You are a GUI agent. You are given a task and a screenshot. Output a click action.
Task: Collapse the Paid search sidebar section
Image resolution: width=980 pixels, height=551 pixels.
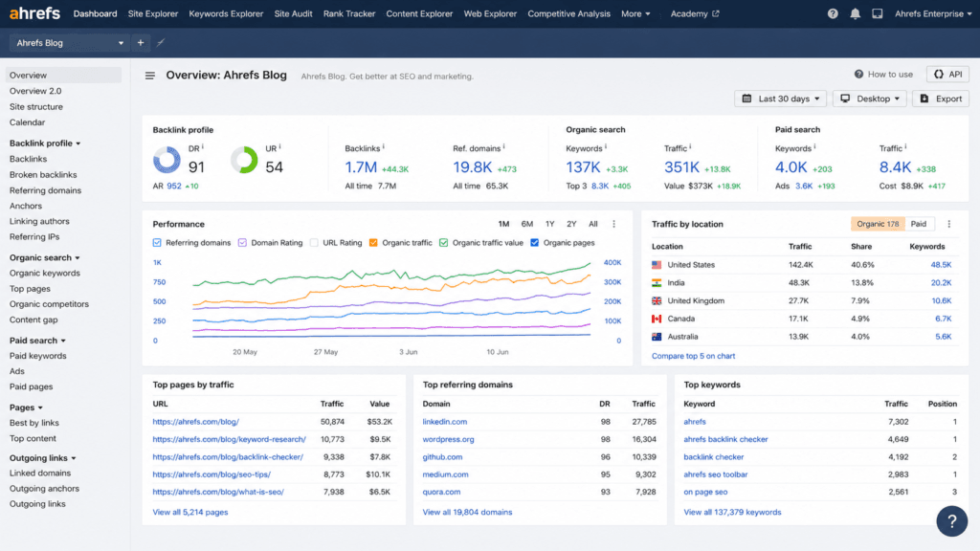(x=37, y=341)
